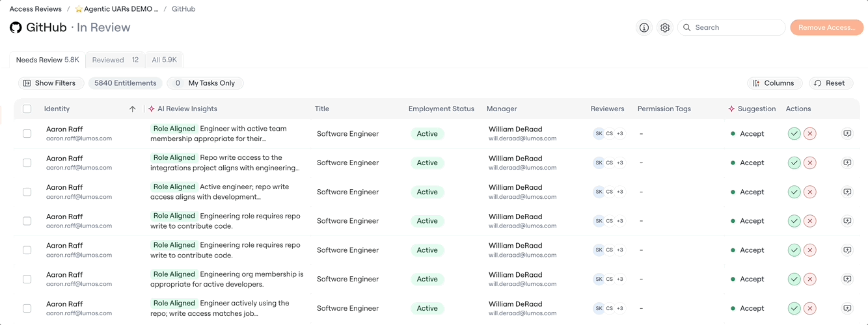
Task: Switch to the Reviewed tab
Action: coord(115,60)
